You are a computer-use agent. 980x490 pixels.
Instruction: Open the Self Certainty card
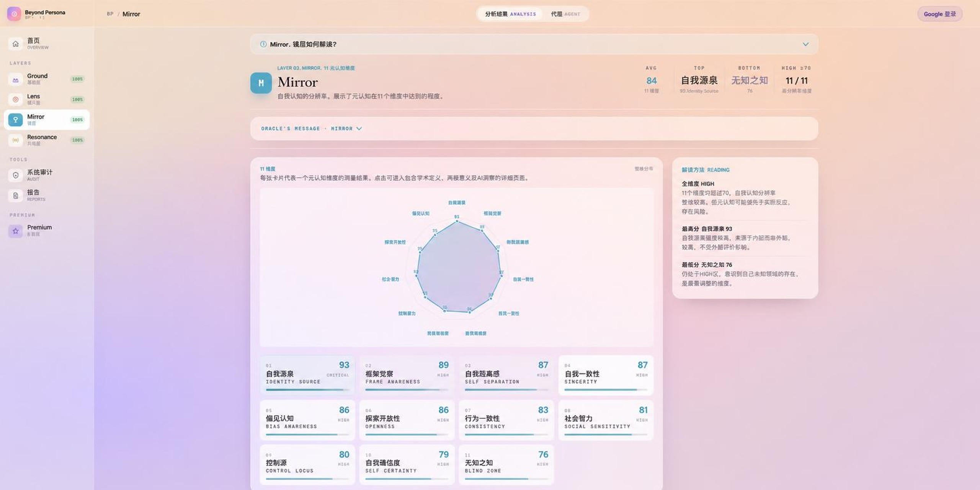point(407,464)
